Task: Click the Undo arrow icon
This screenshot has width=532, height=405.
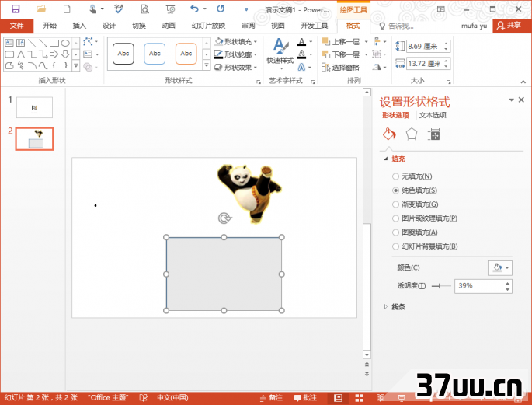Action: pyautogui.click(x=194, y=9)
